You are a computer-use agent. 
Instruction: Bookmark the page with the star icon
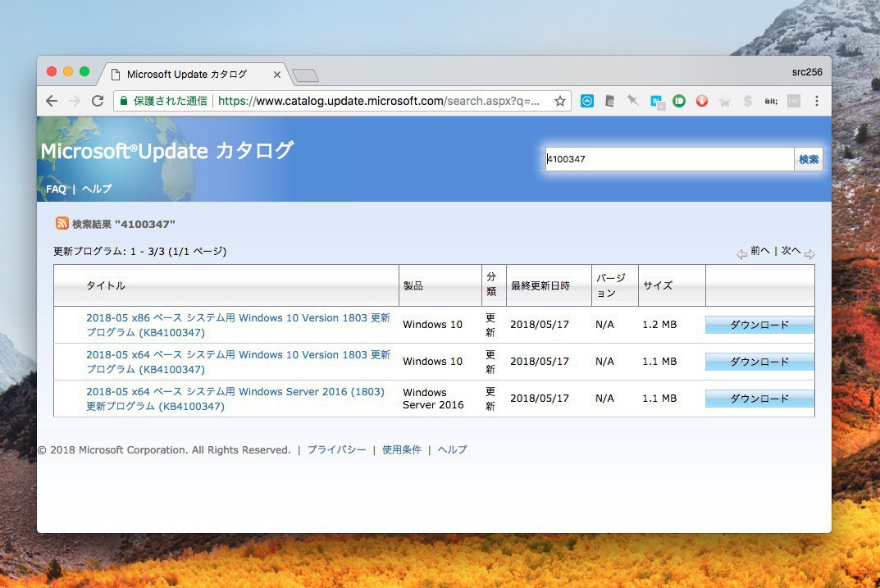click(559, 101)
